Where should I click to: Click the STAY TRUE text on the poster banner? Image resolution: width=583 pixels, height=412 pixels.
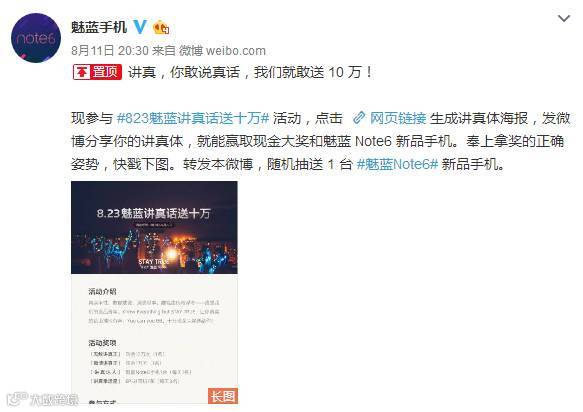[153, 261]
